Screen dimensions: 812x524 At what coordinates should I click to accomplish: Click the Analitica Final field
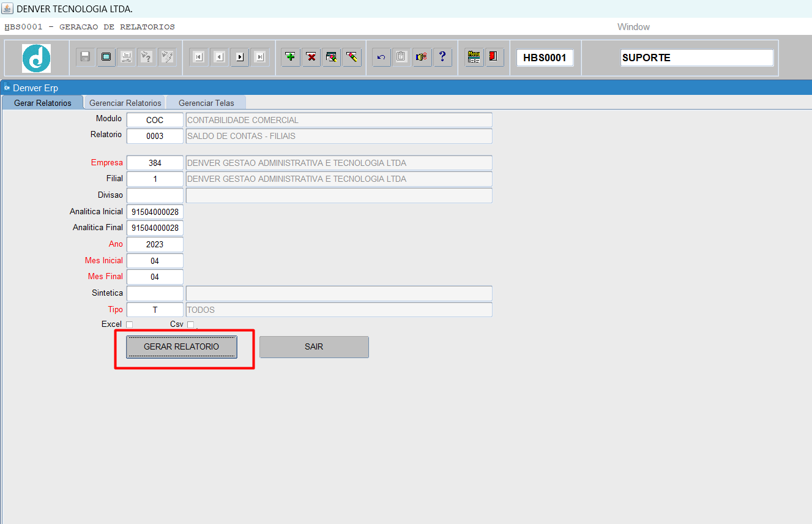pyautogui.click(x=155, y=228)
